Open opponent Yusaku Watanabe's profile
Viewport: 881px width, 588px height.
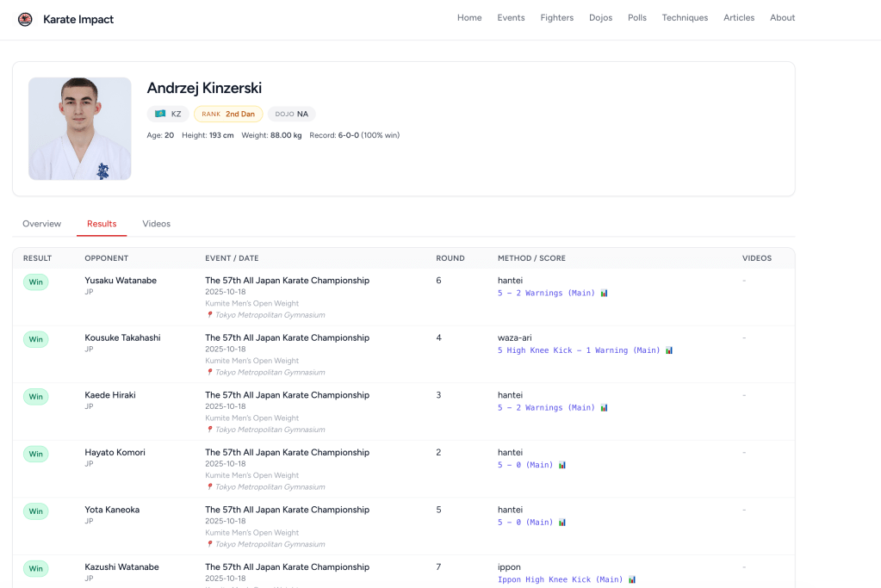tap(121, 281)
